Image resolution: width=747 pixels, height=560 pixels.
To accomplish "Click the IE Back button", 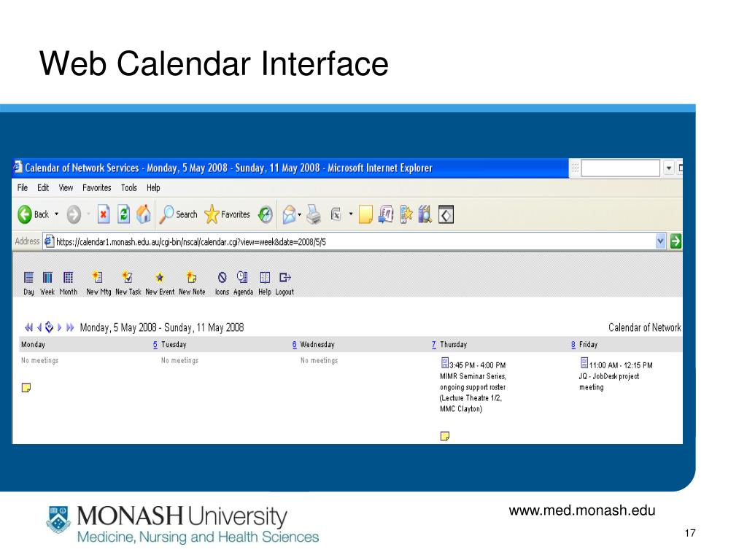I will click(x=34, y=214).
